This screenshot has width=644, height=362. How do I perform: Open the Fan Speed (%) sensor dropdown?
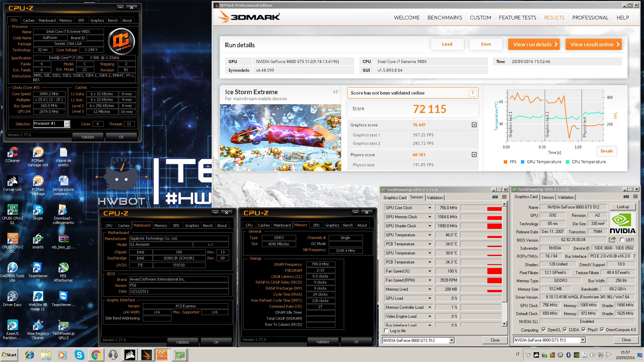coord(429,271)
